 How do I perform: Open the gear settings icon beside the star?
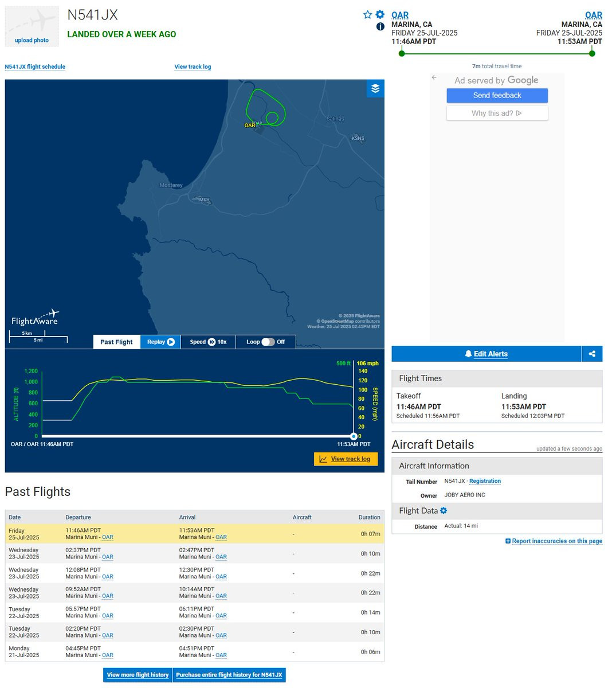click(x=380, y=14)
